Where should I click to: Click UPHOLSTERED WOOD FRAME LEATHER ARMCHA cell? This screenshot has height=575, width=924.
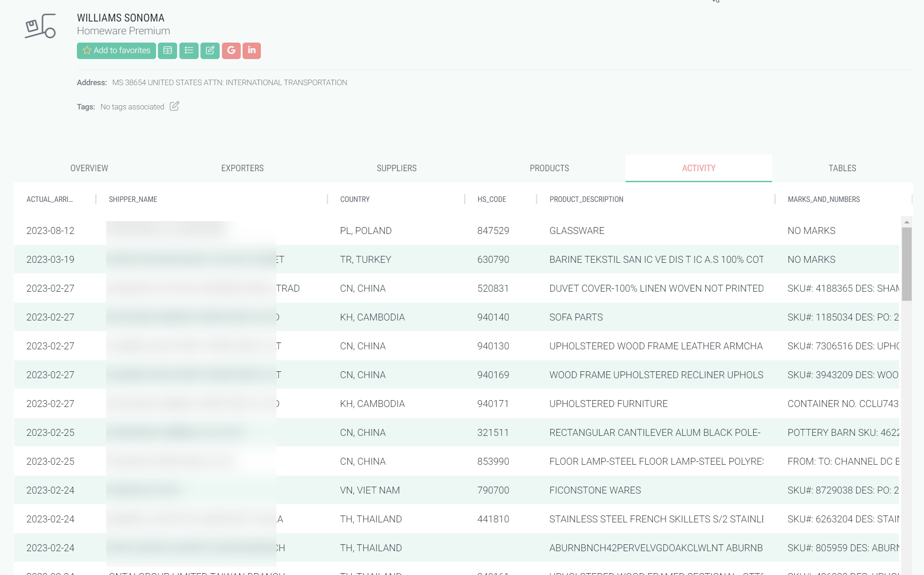coord(656,346)
